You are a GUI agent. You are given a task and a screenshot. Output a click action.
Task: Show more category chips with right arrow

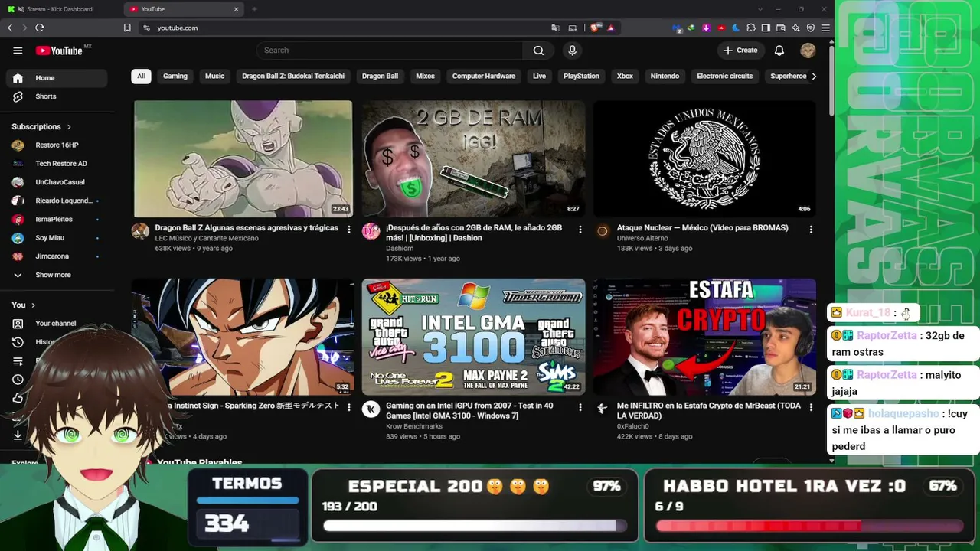point(813,77)
